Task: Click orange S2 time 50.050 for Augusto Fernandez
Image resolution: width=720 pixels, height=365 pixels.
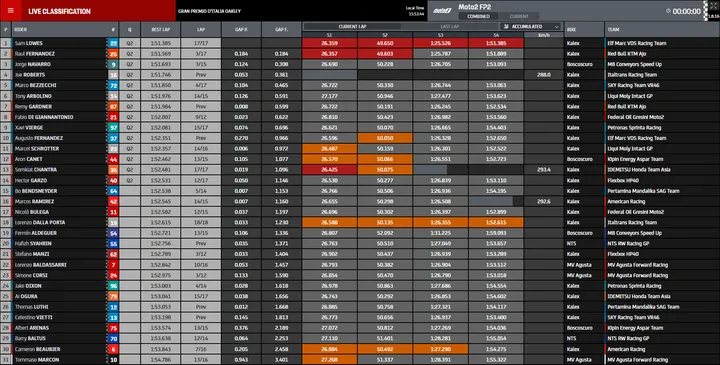Action: coord(385,138)
